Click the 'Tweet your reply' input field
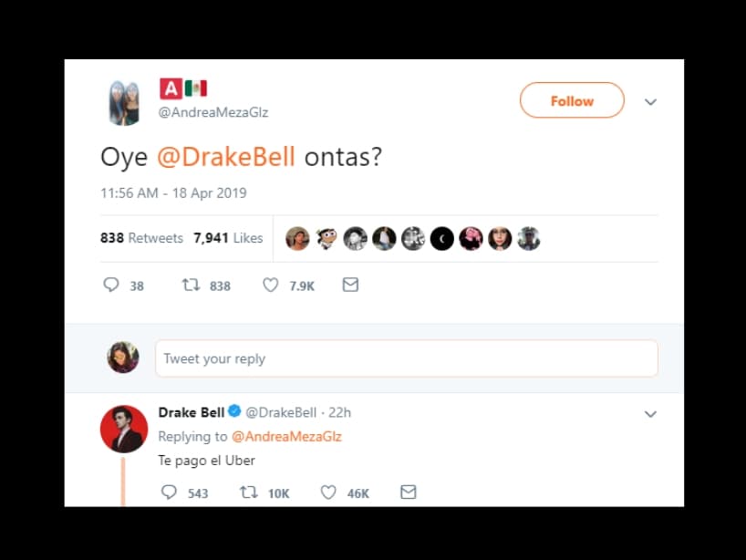 (x=407, y=358)
